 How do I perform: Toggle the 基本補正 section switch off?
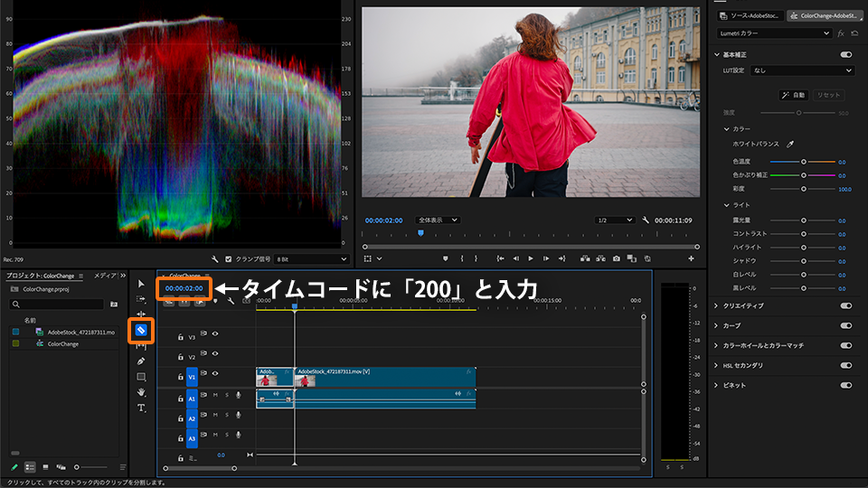(845, 54)
